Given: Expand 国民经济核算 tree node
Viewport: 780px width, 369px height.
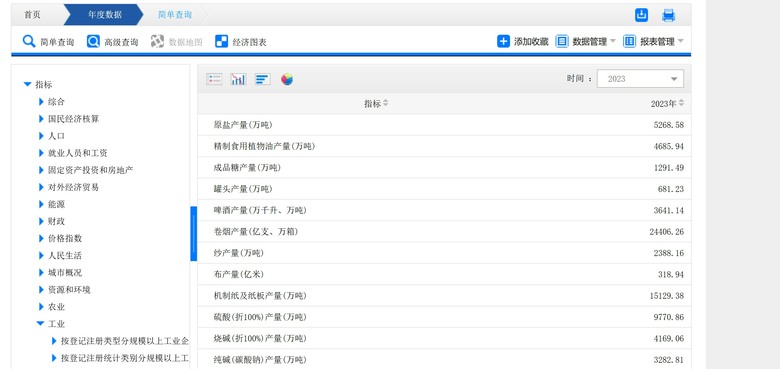Looking at the screenshot, I should (x=41, y=119).
